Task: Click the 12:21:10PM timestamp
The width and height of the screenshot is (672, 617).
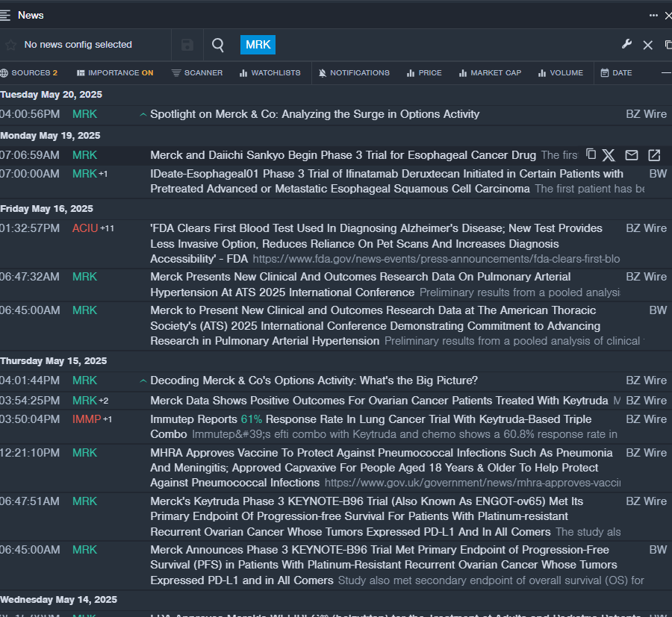Action: coord(30,453)
